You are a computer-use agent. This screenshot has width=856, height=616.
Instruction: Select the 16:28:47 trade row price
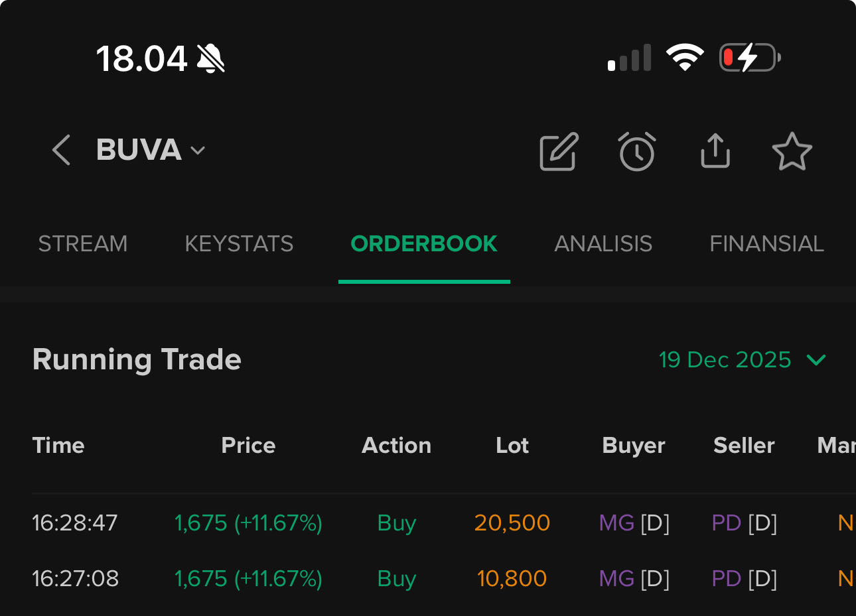click(x=248, y=523)
